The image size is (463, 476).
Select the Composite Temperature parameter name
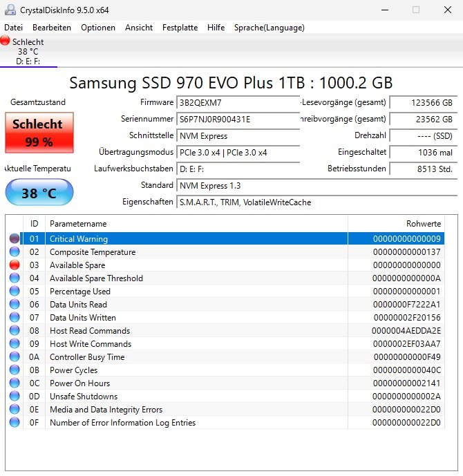[93, 252]
